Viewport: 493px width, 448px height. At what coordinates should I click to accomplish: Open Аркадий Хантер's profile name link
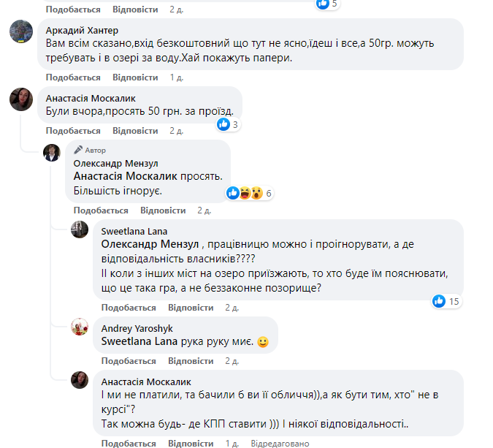[82, 31]
